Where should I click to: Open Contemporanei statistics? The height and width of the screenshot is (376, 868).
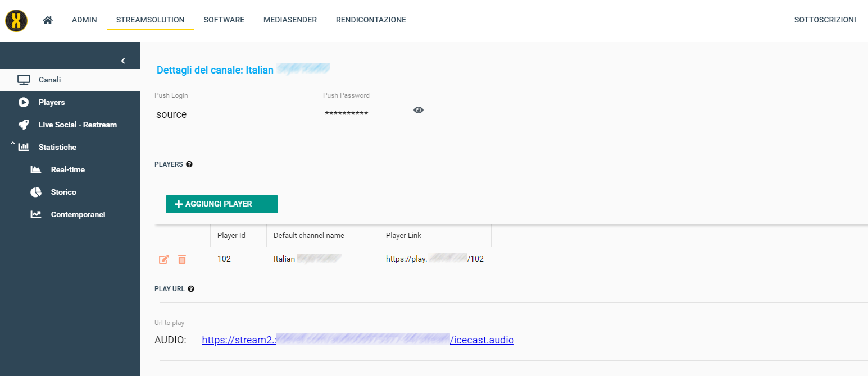78,214
